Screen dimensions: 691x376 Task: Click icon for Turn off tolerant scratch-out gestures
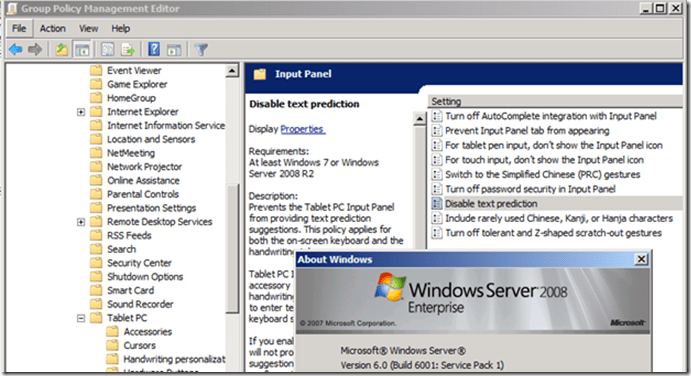(437, 233)
